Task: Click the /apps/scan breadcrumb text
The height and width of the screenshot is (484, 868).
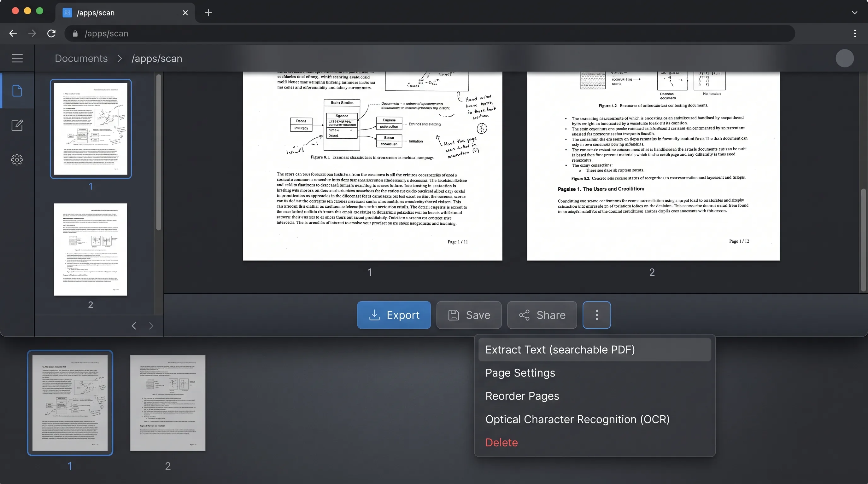Action: click(x=157, y=58)
